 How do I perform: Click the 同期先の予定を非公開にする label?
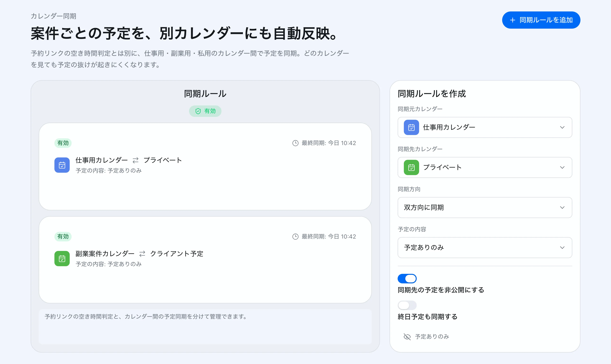coord(441,290)
